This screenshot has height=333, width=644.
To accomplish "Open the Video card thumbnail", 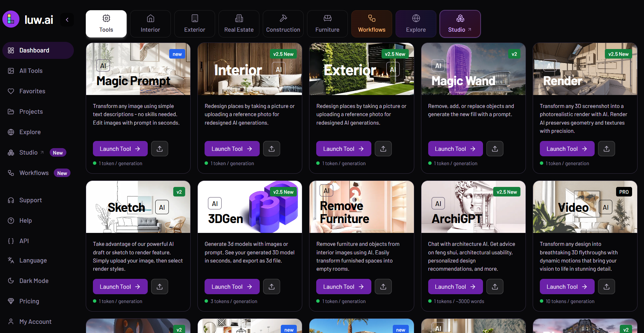I will point(585,207).
